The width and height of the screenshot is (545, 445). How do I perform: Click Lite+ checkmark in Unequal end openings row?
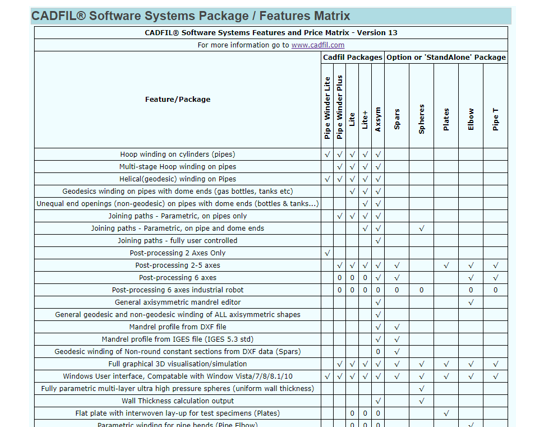point(365,204)
